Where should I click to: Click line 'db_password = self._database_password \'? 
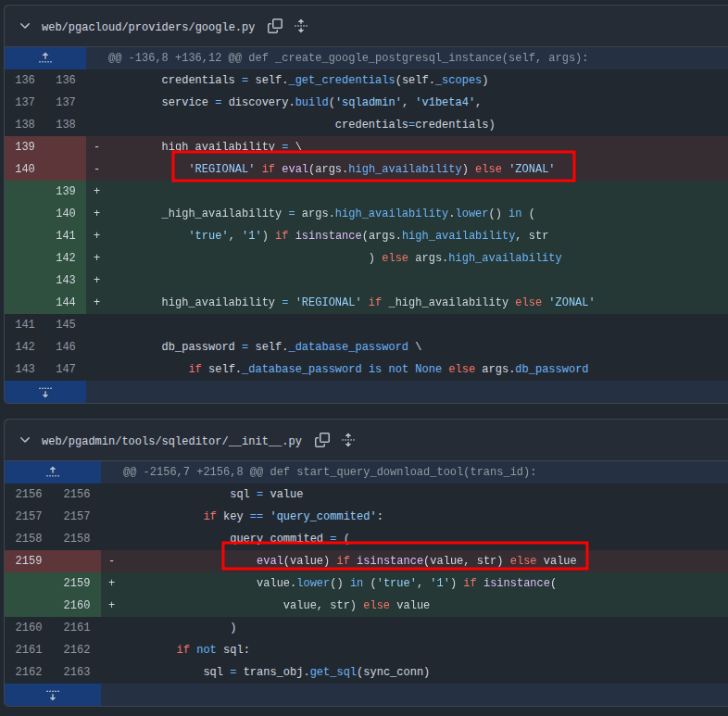[x=292, y=346]
